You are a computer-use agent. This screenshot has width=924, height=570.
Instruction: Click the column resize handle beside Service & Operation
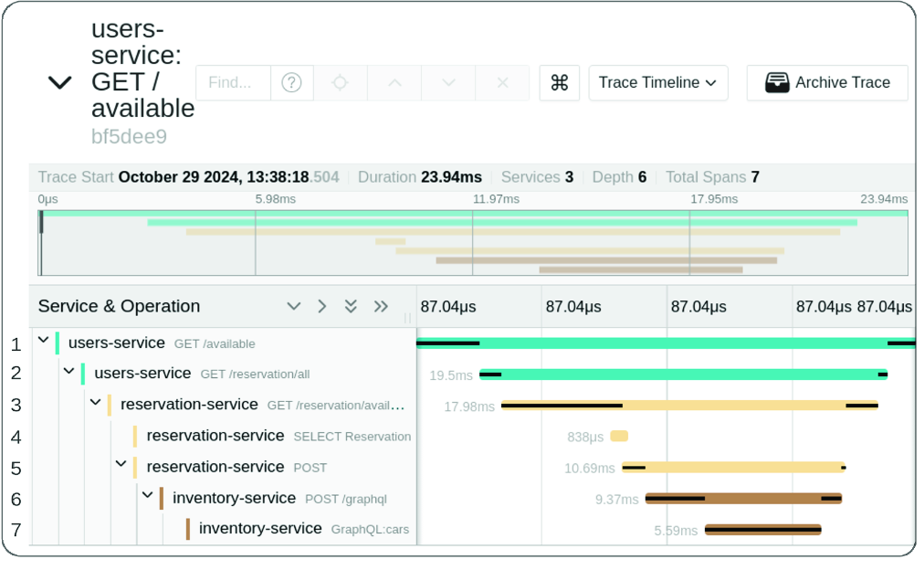[x=408, y=318]
